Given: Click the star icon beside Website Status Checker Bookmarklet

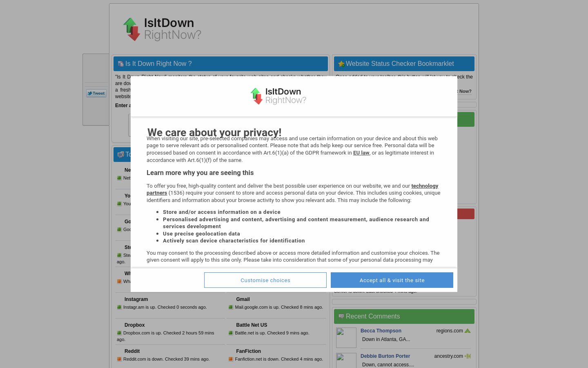Looking at the screenshot, I should 341,64.
